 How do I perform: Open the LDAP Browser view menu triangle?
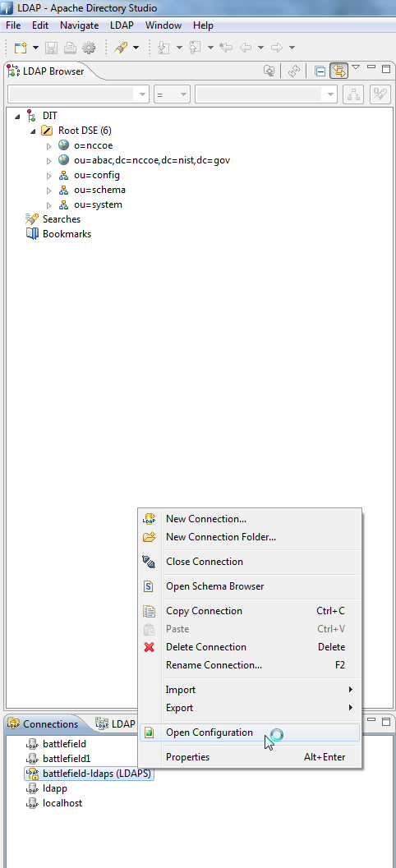coord(356,67)
